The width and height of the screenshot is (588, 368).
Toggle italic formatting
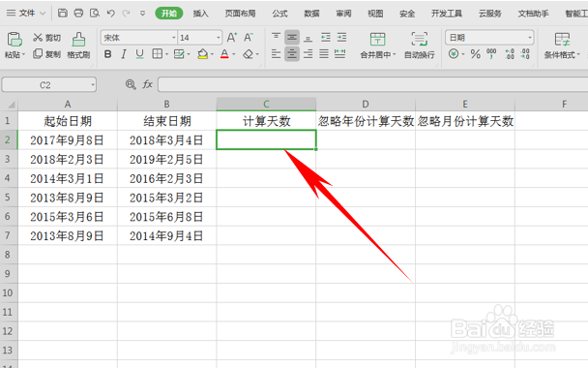click(124, 54)
